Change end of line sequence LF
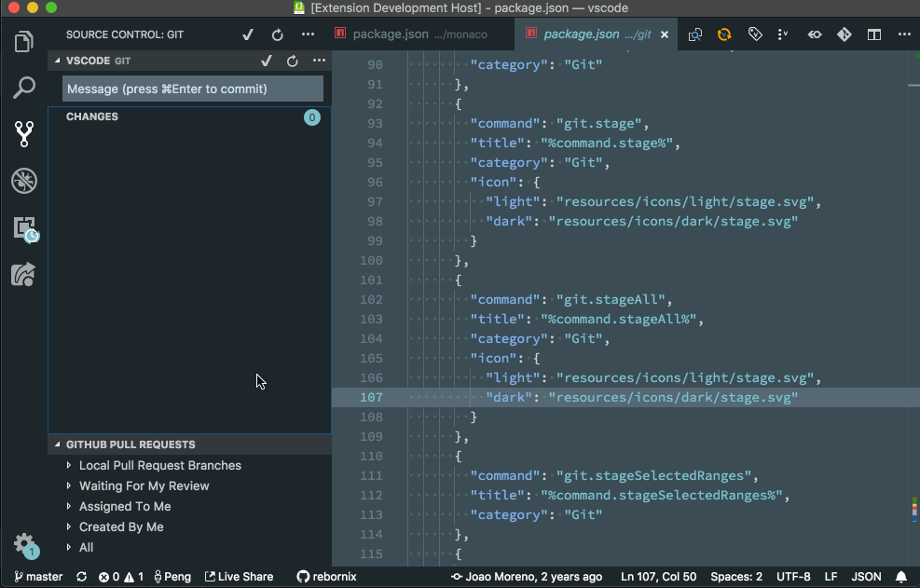Viewport: 920px width, 588px height. coord(831,577)
